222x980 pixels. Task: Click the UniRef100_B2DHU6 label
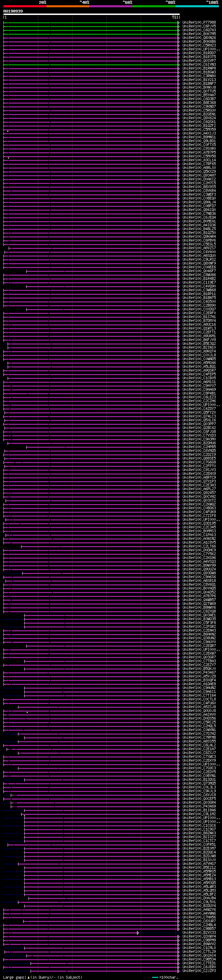(x=199, y=443)
